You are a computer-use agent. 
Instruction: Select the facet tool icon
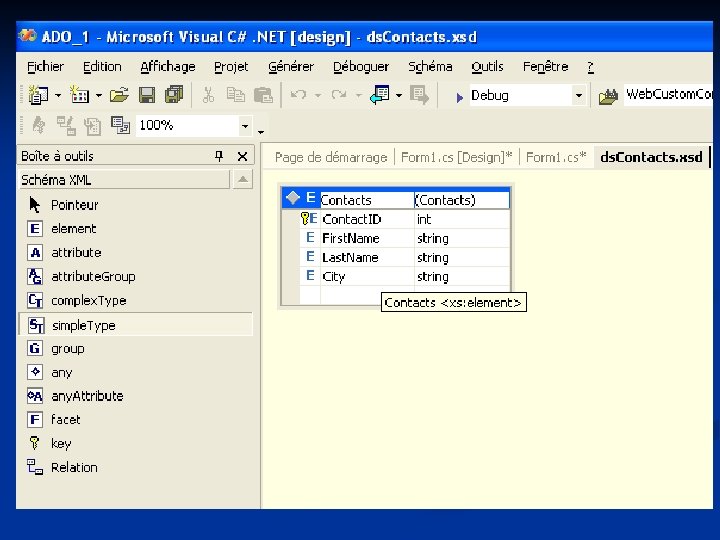35,419
